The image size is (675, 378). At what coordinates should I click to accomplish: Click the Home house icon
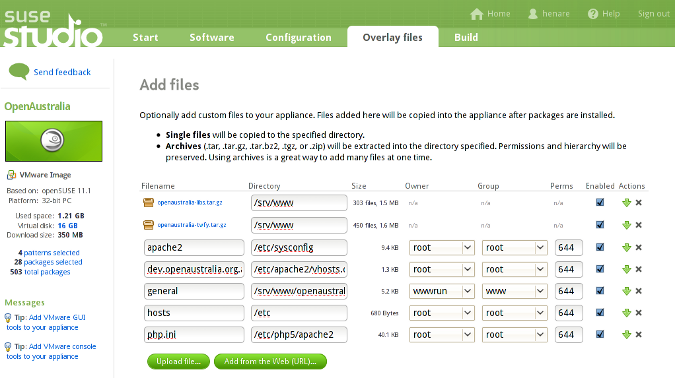pyautogui.click(x=477, y=14)
